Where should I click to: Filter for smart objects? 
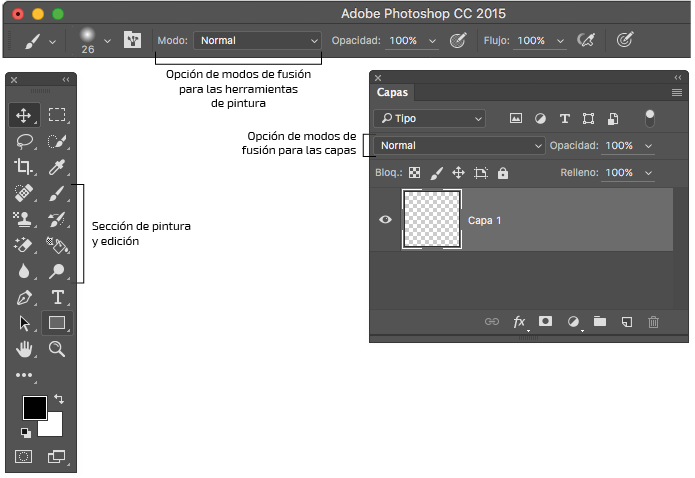[x=613, y=118]
